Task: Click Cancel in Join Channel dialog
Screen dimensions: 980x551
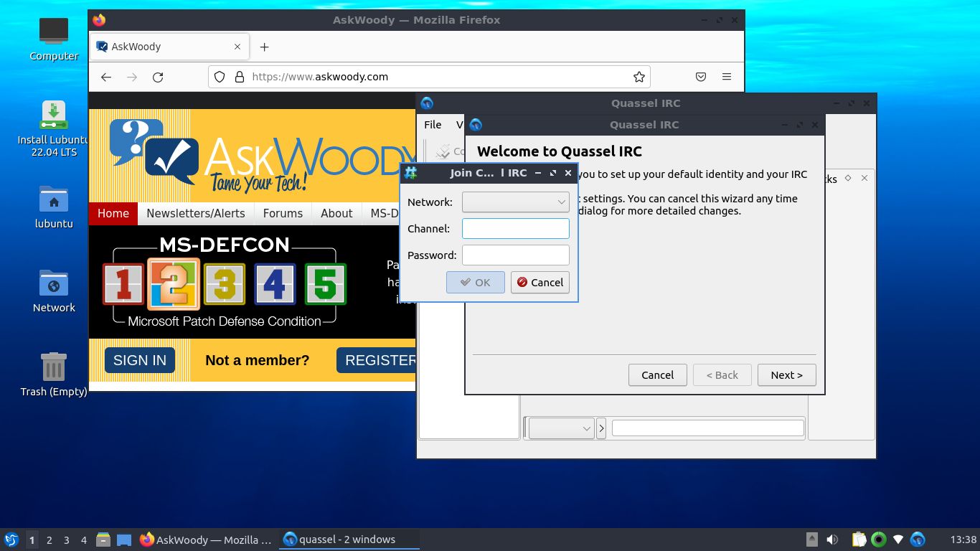Action: [x=540, y=283]
